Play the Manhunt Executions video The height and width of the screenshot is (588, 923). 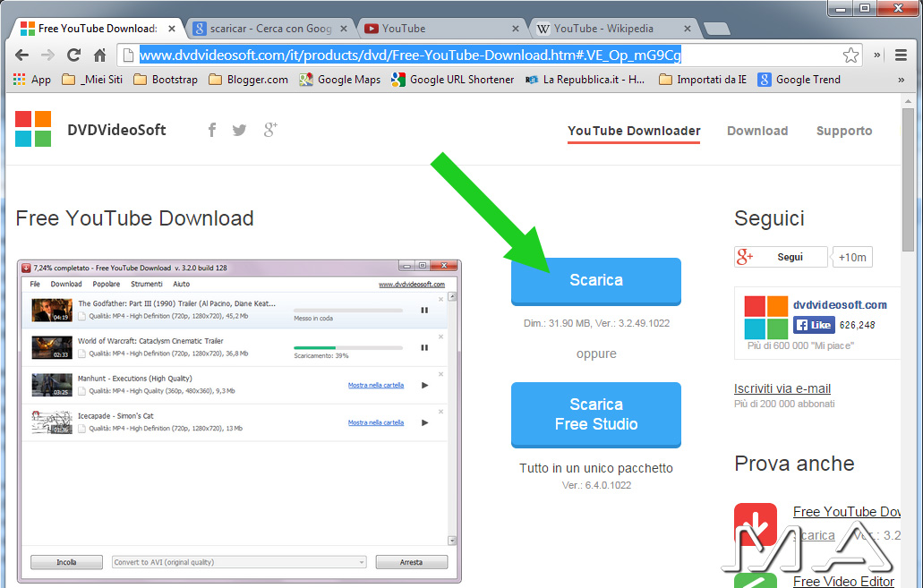(425, 386)
